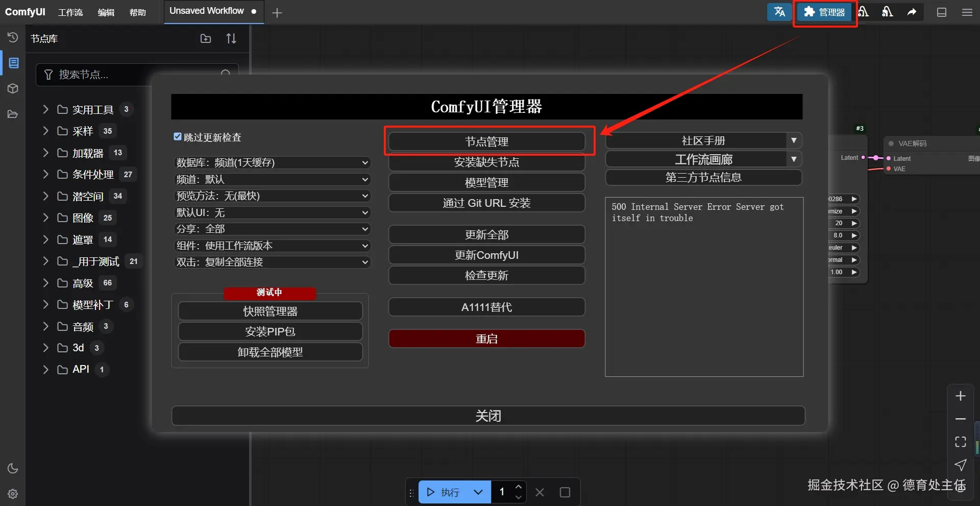980x506 pixels.
Task: Click the new folder icon in 节点库
Action: (x=206, y=38)
